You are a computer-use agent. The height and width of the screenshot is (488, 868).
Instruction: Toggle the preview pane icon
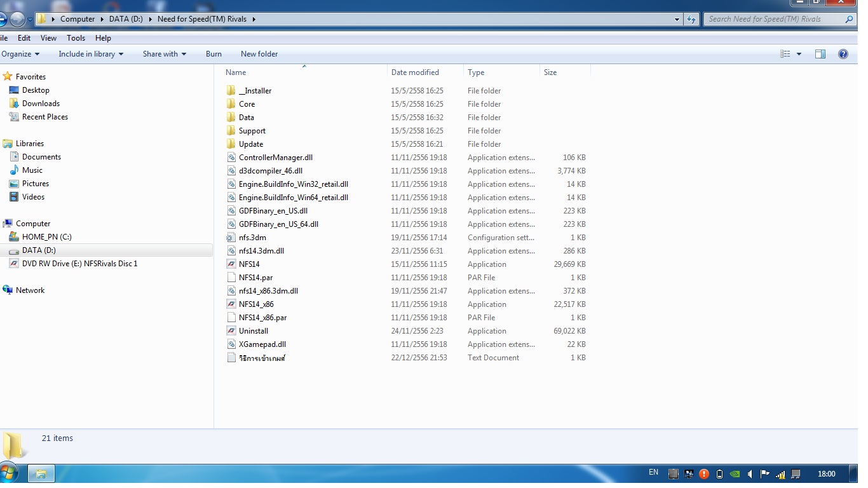820,54
